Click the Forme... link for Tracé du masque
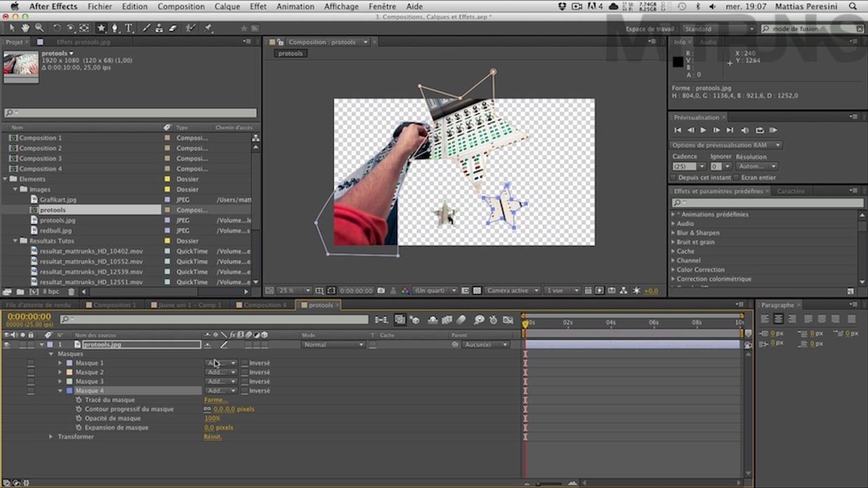 [216, 400]
